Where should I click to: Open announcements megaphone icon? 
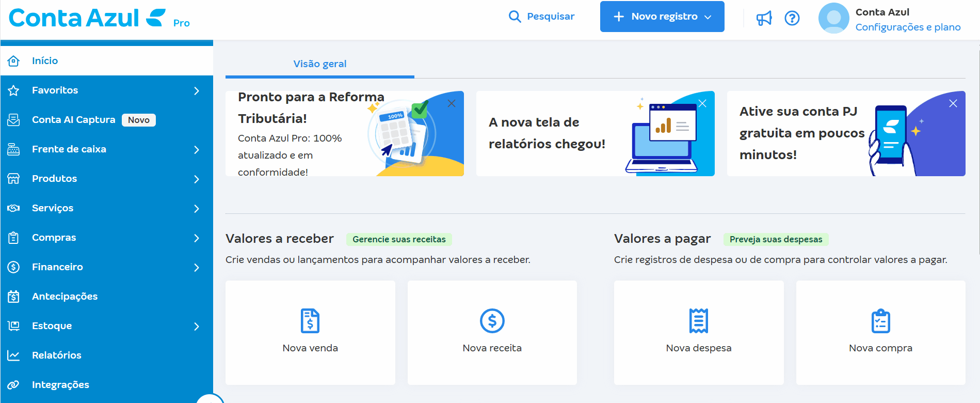pyautogui.click(x=764, y=18)
